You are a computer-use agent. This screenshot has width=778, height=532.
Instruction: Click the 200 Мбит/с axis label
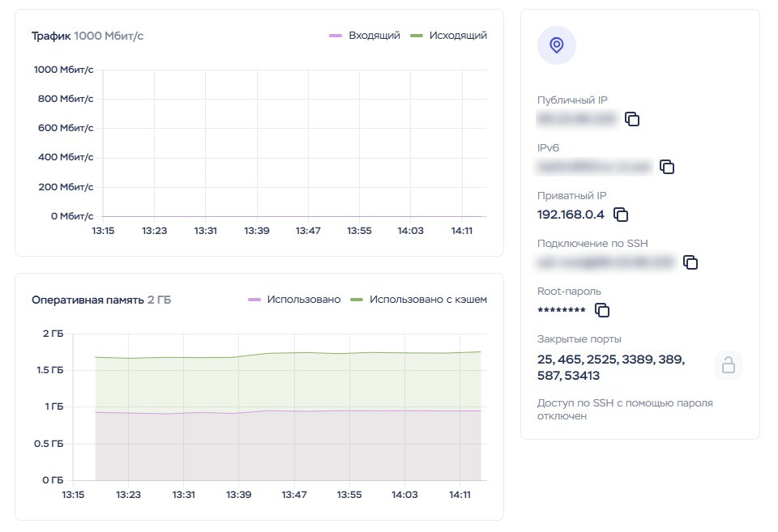click(x=66, y=187)
